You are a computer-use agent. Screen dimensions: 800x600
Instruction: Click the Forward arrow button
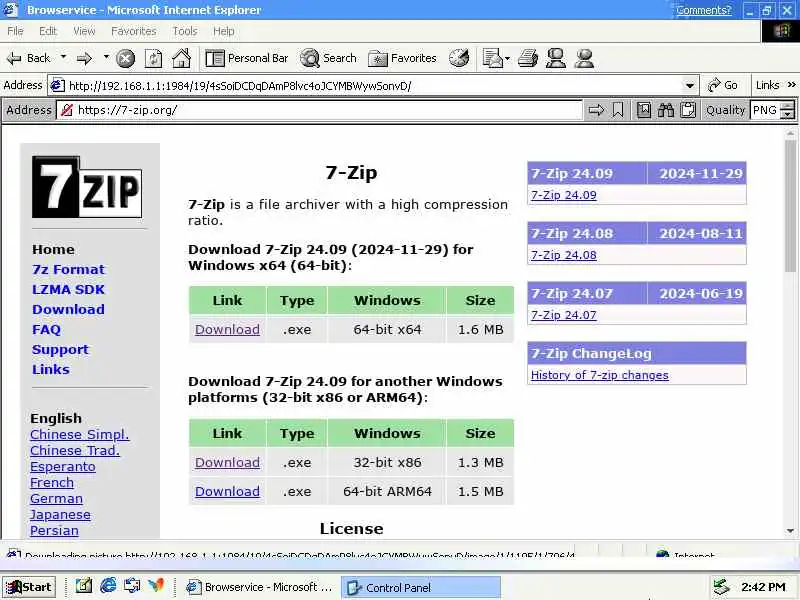[84, 58]
